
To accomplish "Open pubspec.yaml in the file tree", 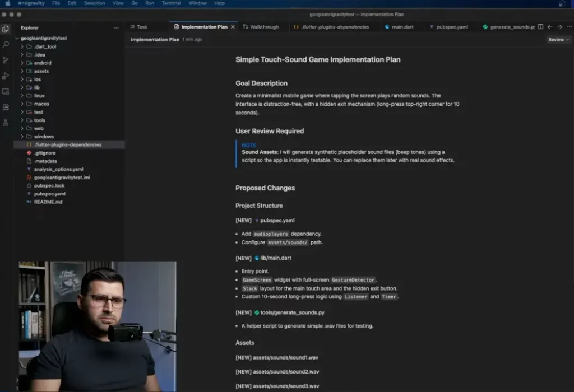I will [x=45, y=194].
